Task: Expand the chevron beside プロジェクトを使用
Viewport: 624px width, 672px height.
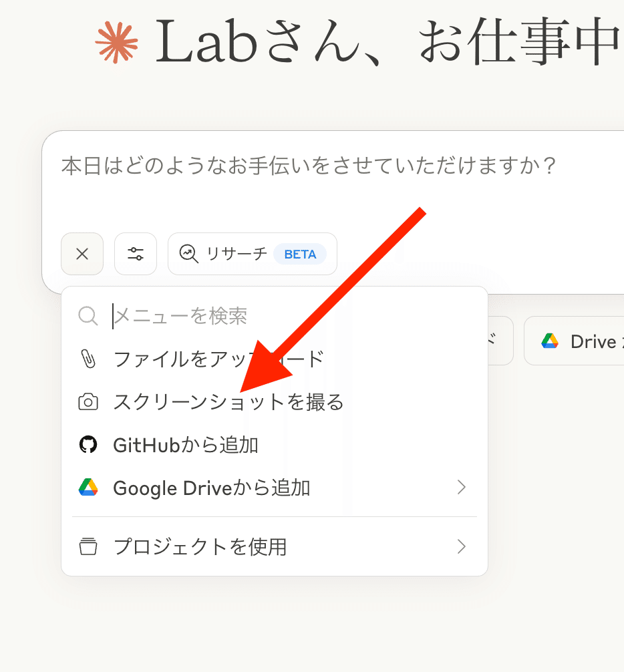Action: click(x=461, y=547)
